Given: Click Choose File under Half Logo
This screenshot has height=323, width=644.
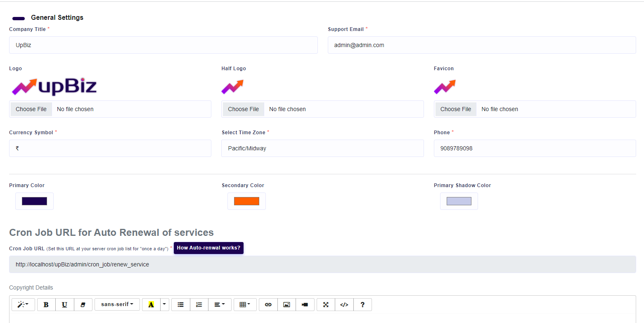Looking at the screenshot, I should pyautogui.click(x=244, y=109).
